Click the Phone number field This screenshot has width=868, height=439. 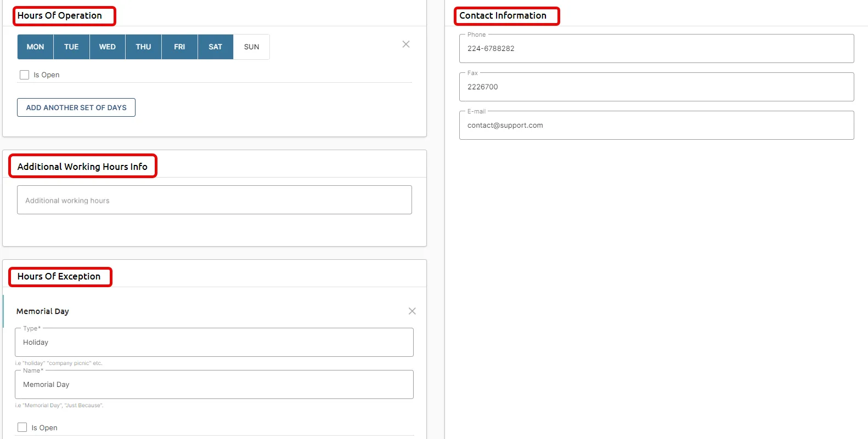point(657,49)
